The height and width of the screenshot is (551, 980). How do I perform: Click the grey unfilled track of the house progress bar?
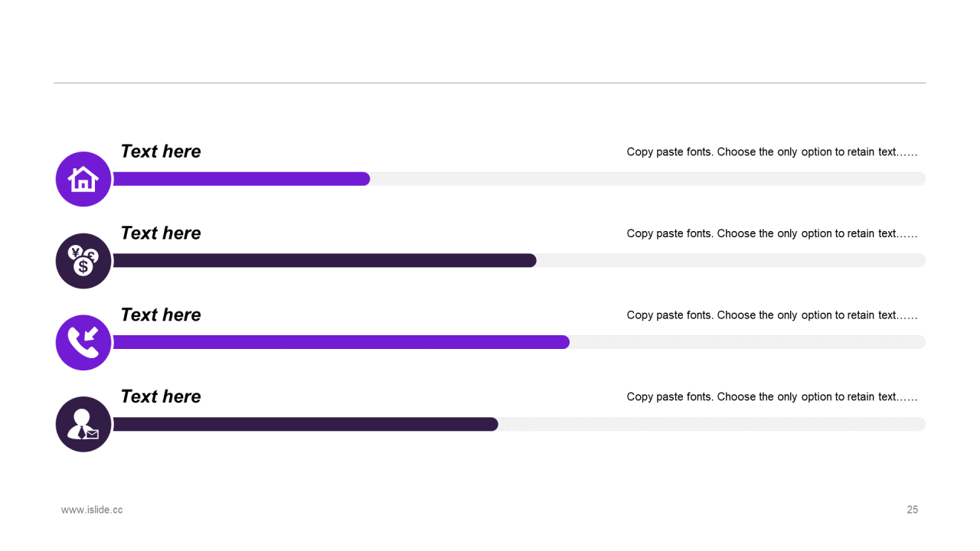click(647, 179)
